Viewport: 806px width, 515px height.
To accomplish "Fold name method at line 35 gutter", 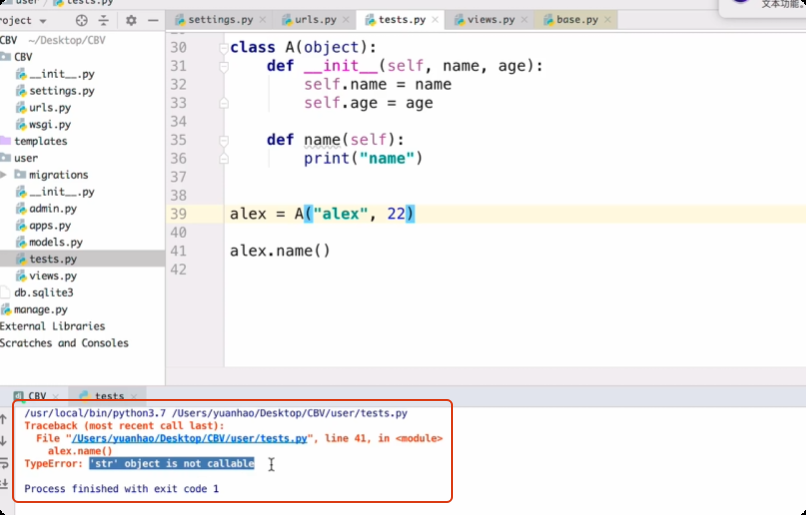I will [x=224, y=141].
